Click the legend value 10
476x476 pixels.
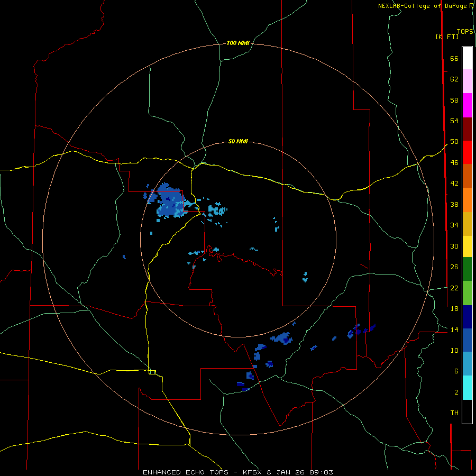tap(454, 350)
